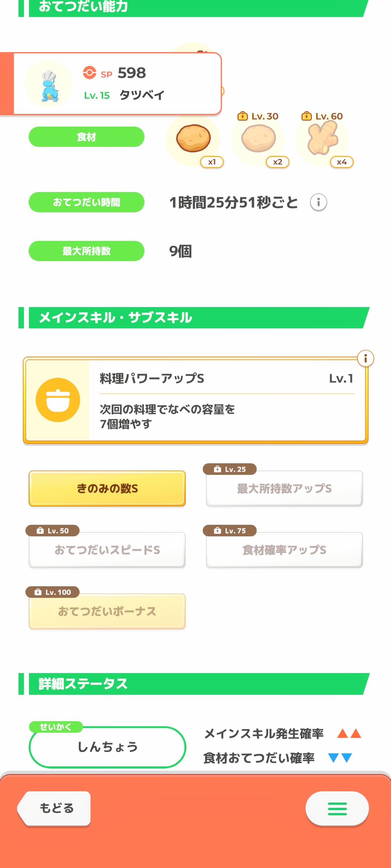Tap the Lv. 30 locked potato ingredient
391x868 pixels.
tap(258, 139)
